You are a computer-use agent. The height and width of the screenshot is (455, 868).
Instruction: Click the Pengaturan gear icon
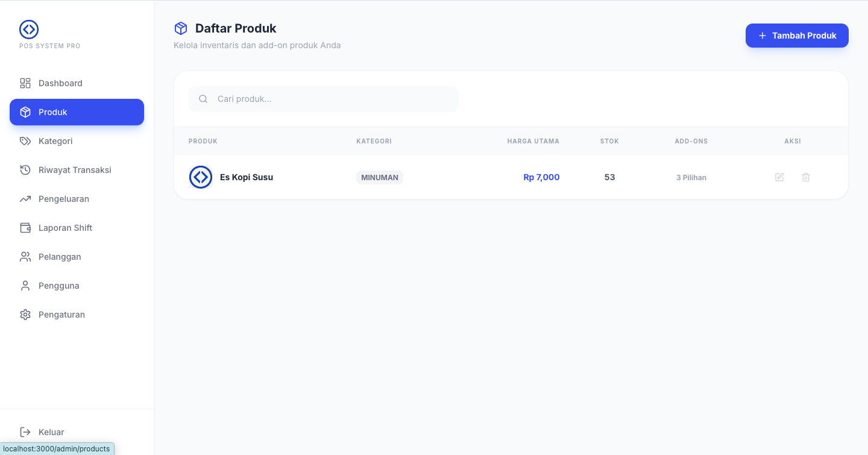tap(25, 315)
